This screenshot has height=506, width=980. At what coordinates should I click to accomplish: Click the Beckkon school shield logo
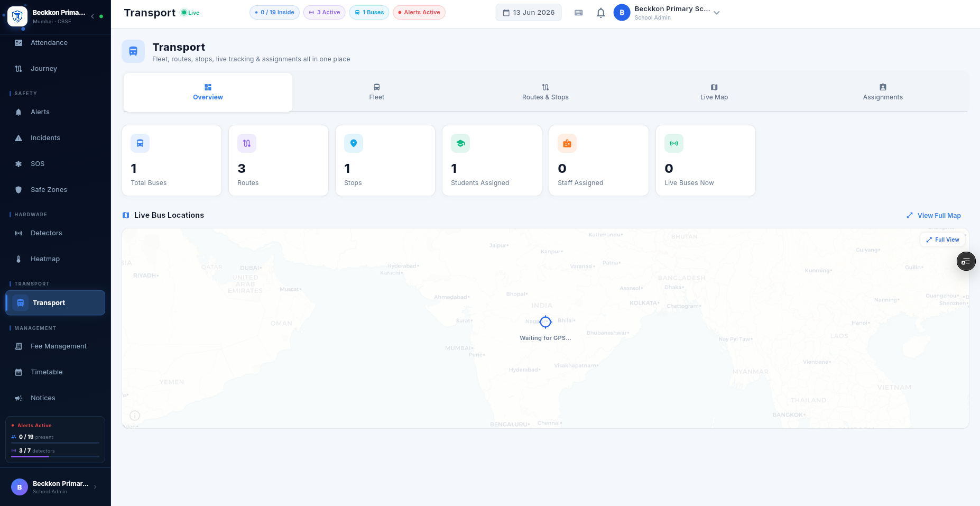(17, 16)
